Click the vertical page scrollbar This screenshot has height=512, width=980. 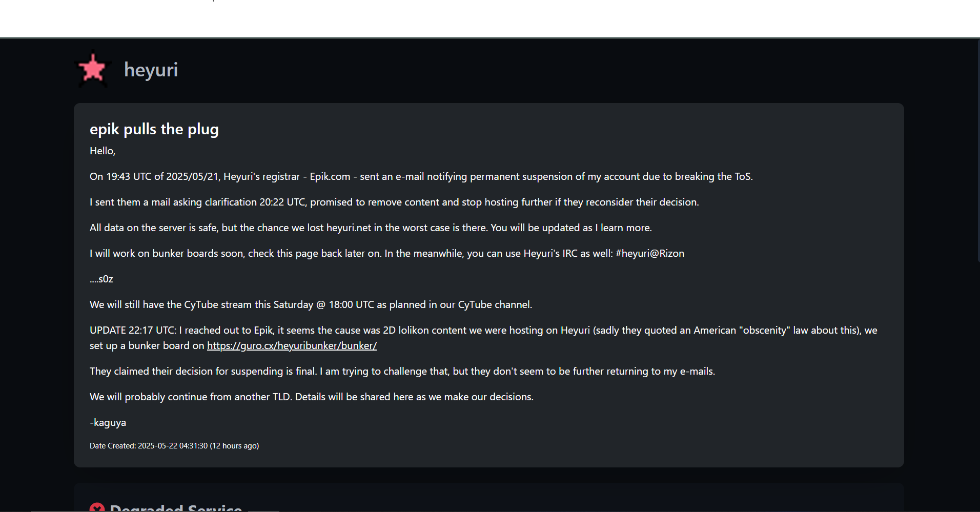point(977,154)
